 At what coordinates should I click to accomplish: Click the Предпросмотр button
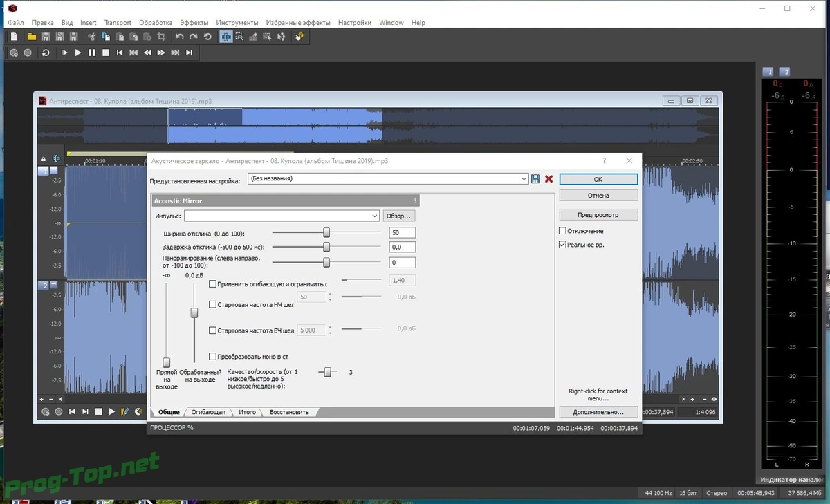[x=598, y=214]
